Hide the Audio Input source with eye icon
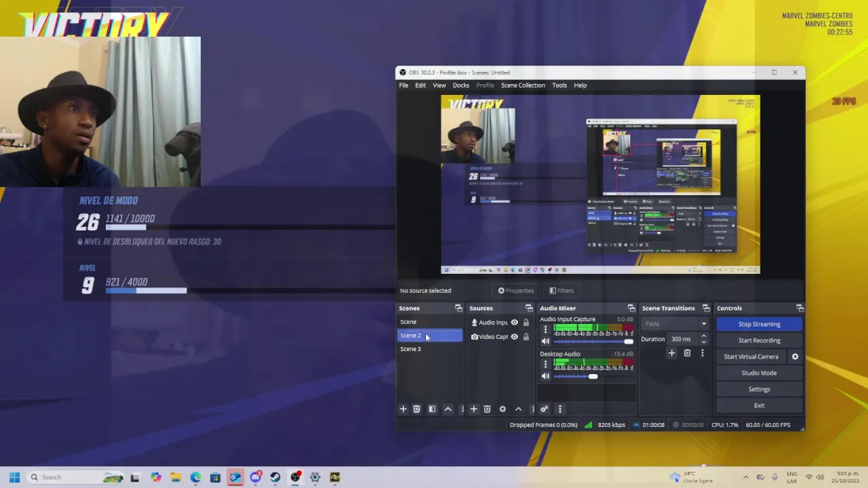Viewport: 868px width, 488px height. pos(514,323)
